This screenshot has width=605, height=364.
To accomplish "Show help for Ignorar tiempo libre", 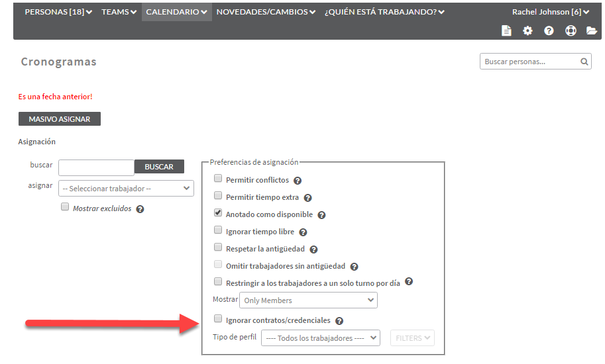I will tap(303, 232).
